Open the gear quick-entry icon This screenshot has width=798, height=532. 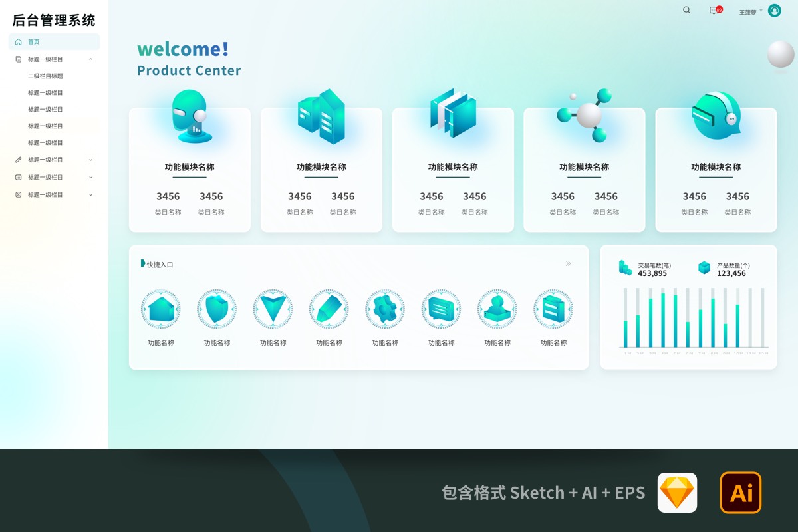pos(385,309)
